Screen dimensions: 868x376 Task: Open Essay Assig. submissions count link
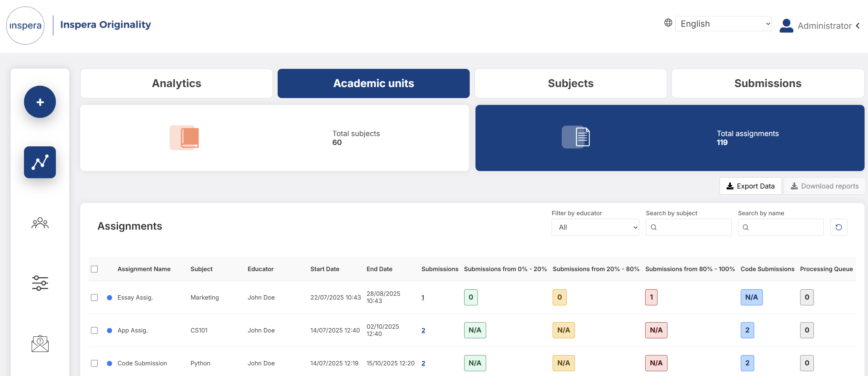[x=423, y=298]
